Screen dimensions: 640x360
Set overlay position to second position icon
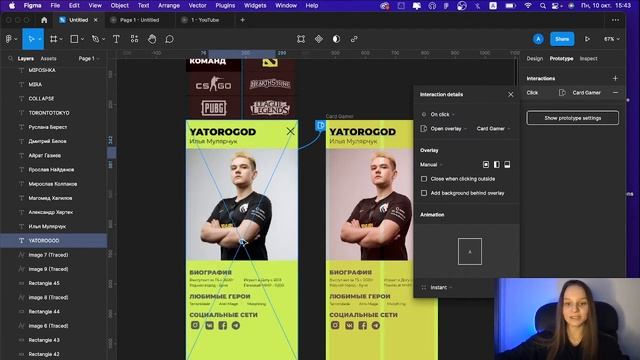coord(496,164)
